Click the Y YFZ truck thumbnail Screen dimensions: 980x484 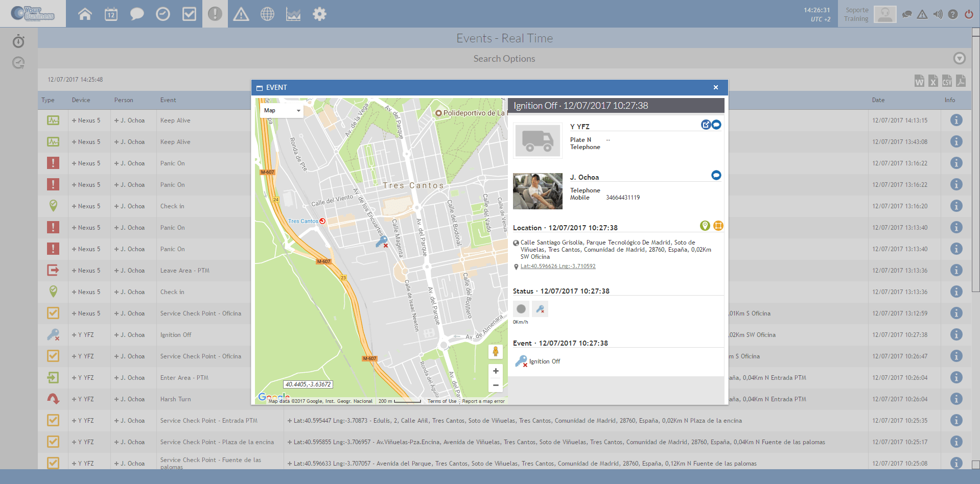(538, 140)
